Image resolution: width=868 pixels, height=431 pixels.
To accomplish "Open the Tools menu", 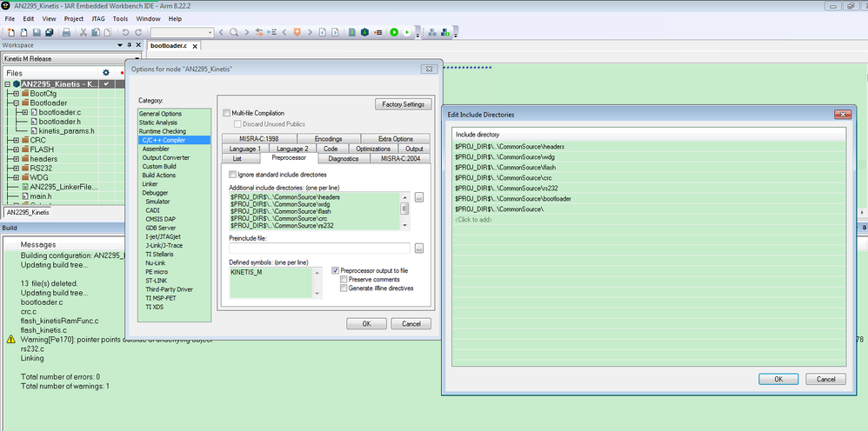I will [x=120, y=19].
